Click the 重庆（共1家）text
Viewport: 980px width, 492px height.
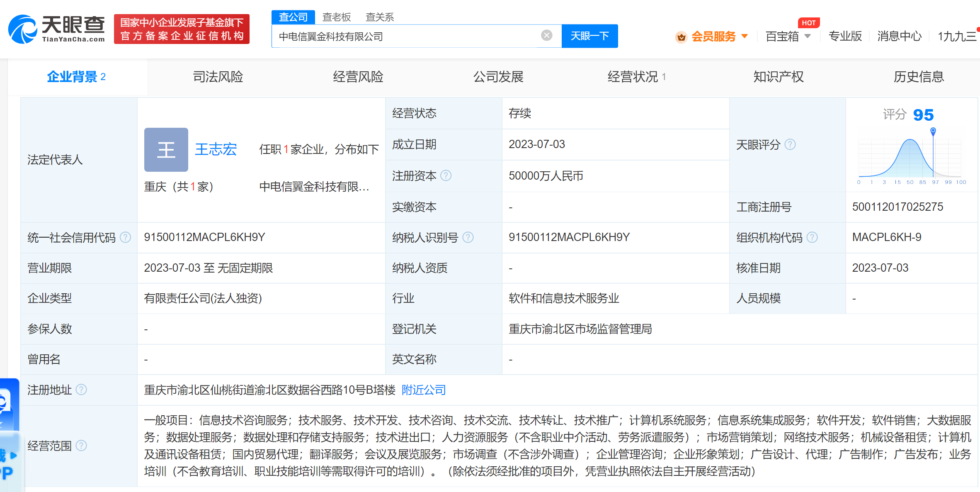[x=178, y=187]
